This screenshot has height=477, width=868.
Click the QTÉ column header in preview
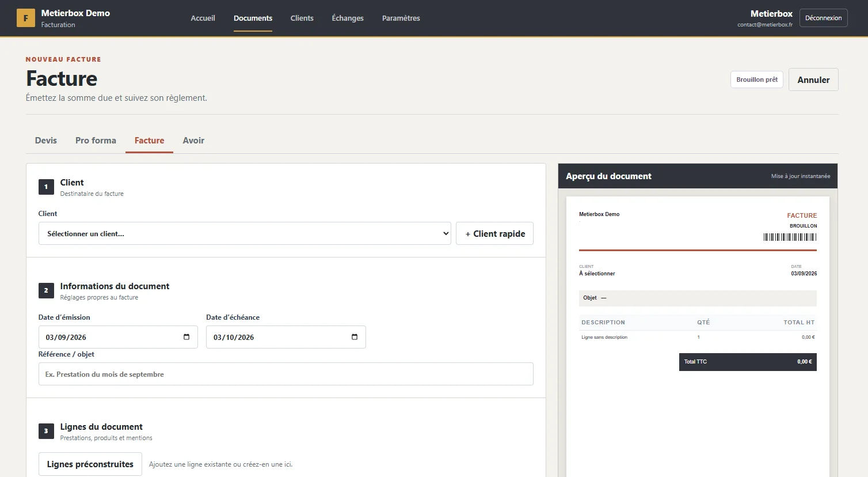coord(703,323)
